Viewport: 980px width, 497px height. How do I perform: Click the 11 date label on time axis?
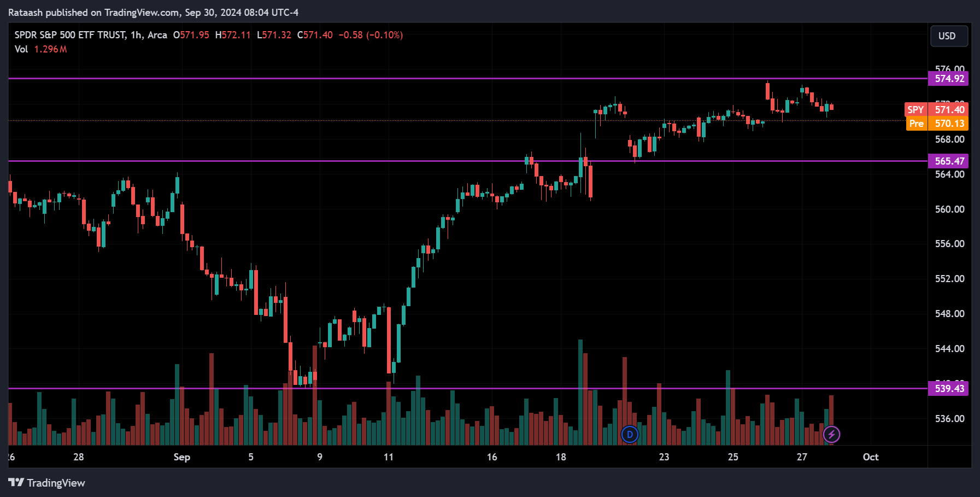(x=389, y=457)
